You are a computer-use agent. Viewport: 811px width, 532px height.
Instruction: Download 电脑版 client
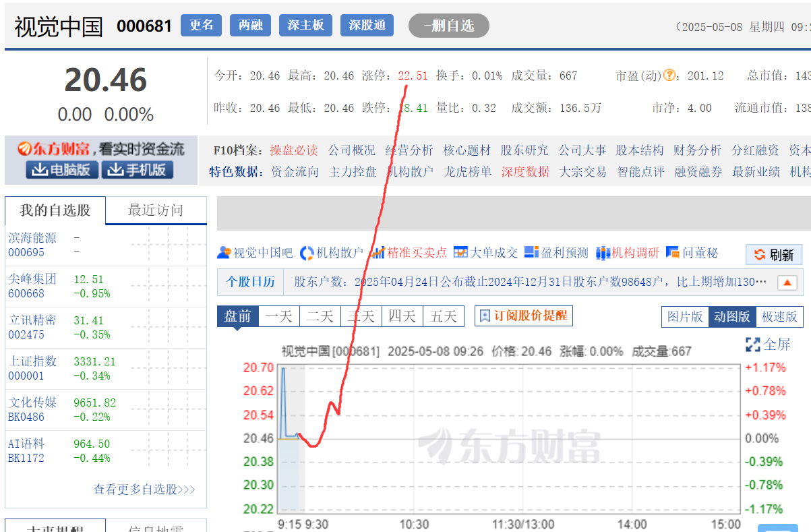(62, 170)
